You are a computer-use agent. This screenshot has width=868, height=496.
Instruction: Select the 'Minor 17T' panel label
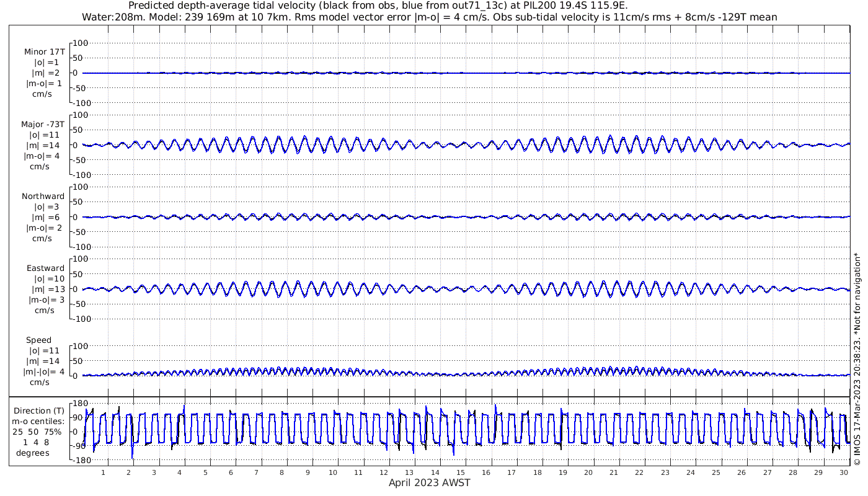[44, 52]
